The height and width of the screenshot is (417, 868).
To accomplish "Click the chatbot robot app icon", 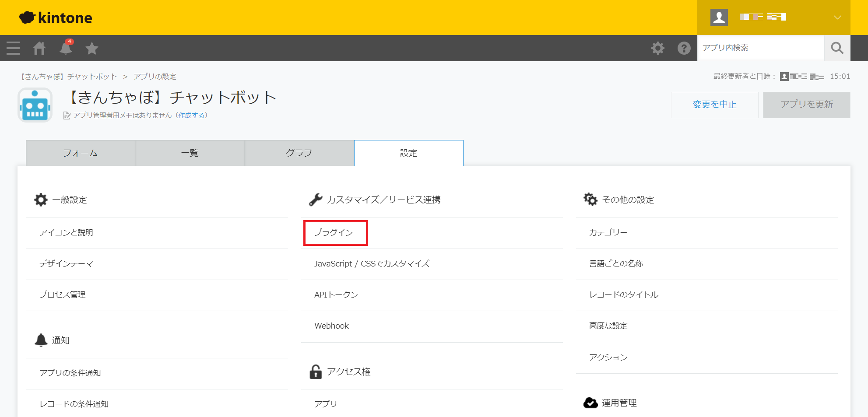I will point(35,105).
